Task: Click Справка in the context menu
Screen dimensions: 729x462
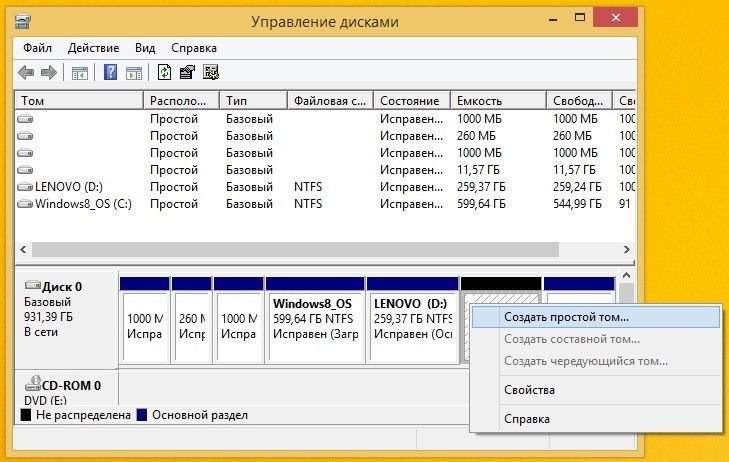Action: (526, 419)
